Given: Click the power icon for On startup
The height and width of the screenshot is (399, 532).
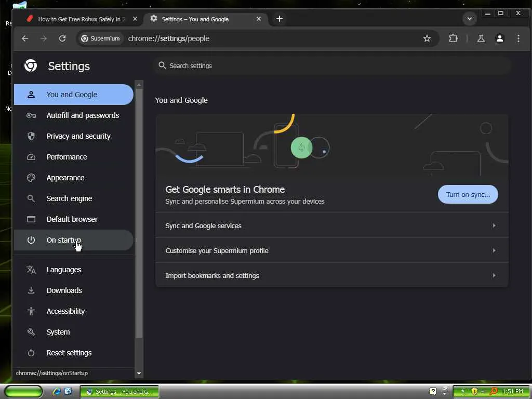Looking at the screenshot, I should tap(31, 240).
